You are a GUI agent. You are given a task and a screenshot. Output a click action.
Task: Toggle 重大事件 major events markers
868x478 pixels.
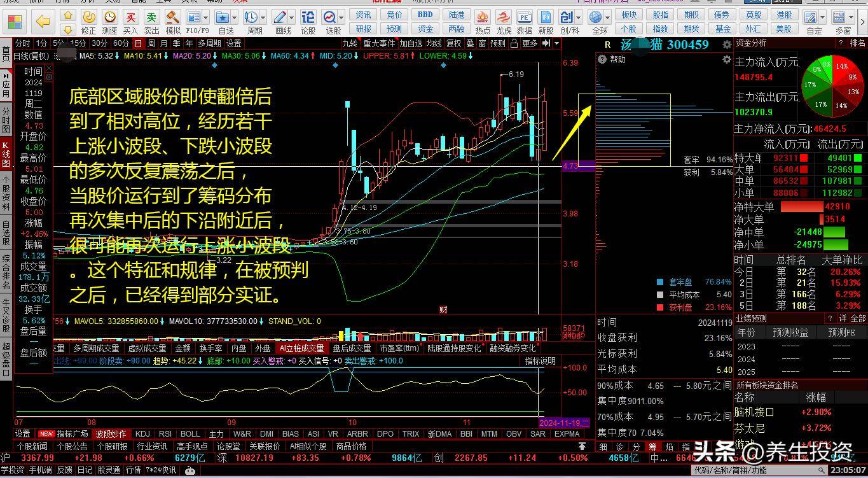click(x=379, y=43)
